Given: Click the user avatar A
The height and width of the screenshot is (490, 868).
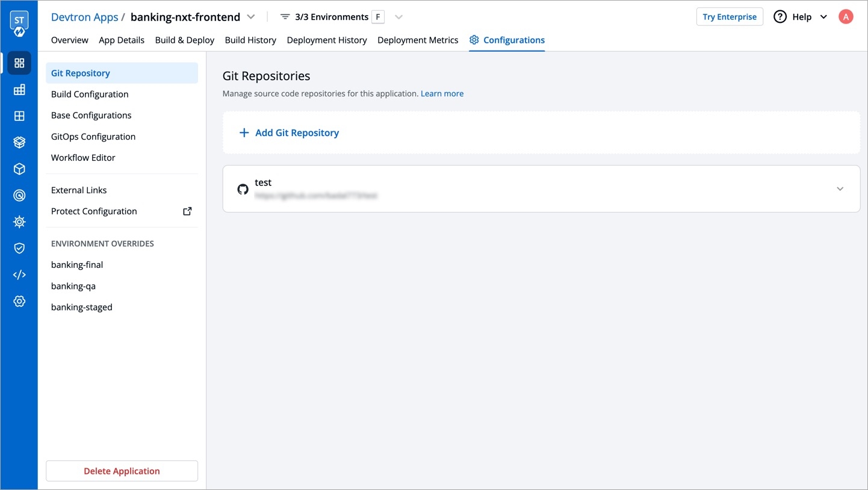Looking at the screenshot, I should pyautogui.click(x=846, y=17).
